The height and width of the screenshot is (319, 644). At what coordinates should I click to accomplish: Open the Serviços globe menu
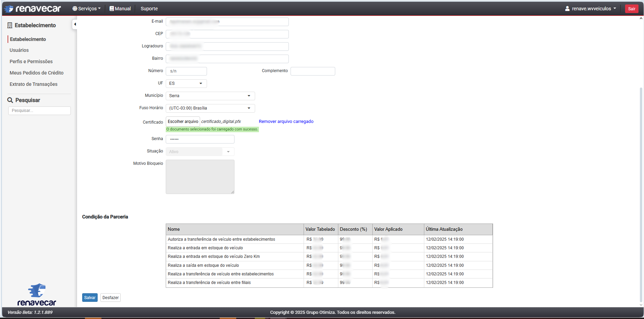click(x=86, y=9)
